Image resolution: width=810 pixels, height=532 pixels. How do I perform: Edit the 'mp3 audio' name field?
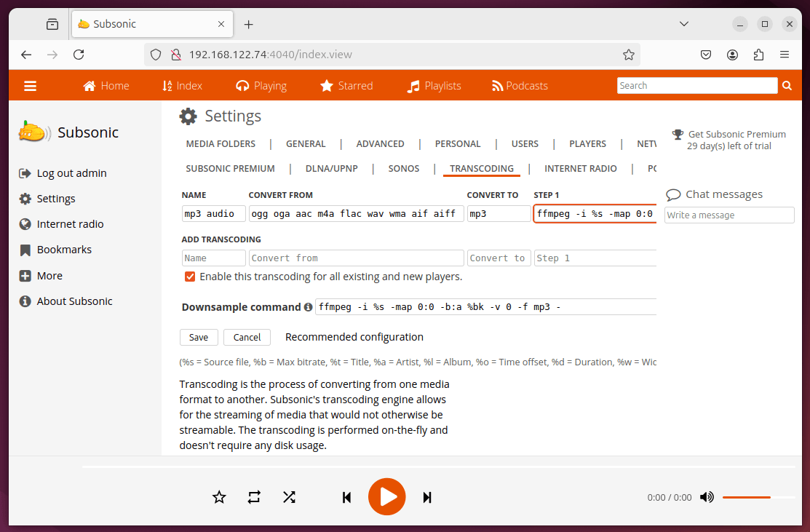(x=213, y=214)
